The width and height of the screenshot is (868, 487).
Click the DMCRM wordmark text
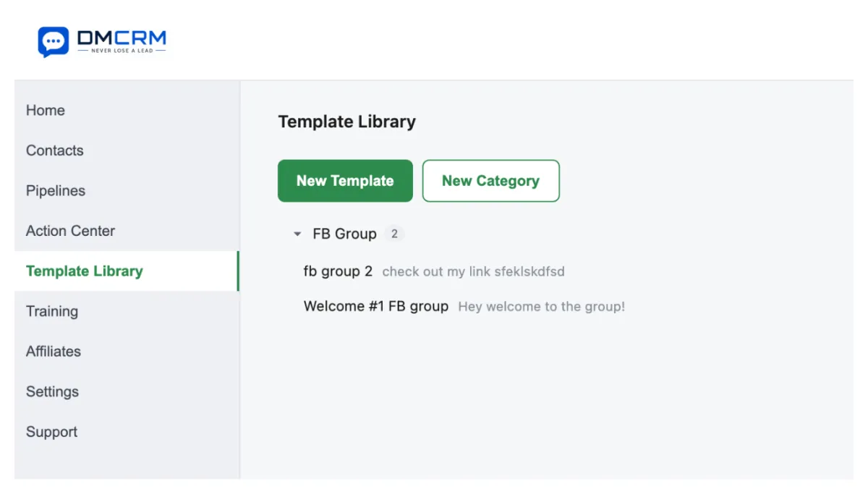(x=122, y=38)
